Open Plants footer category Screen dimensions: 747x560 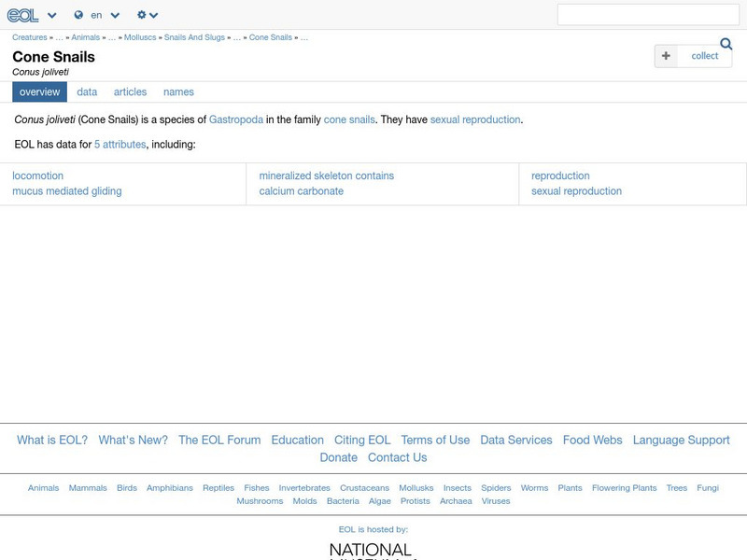click(x=570, y=488)
